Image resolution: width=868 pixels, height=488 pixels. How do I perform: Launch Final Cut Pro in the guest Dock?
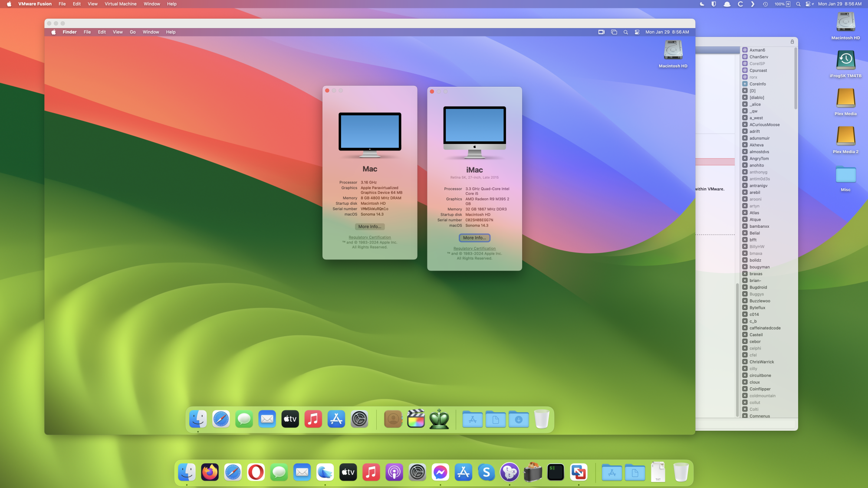pyautogui.click(x=416, y=419)
